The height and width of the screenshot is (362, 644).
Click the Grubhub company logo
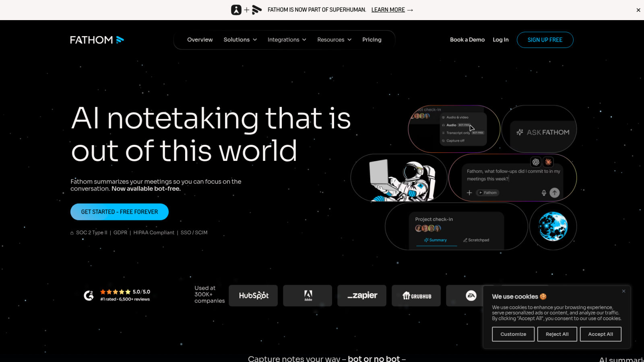click(416, 296)
